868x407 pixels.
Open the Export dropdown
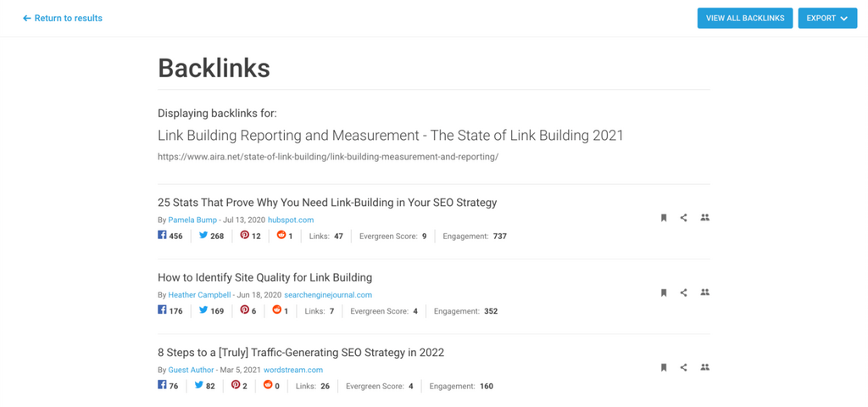(827, 18)
